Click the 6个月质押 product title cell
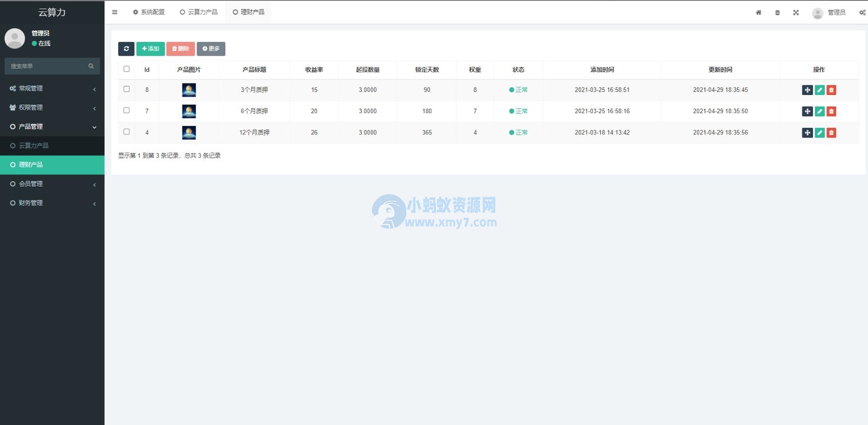Screen dimensions: 868x425 [x=254, y=111]
